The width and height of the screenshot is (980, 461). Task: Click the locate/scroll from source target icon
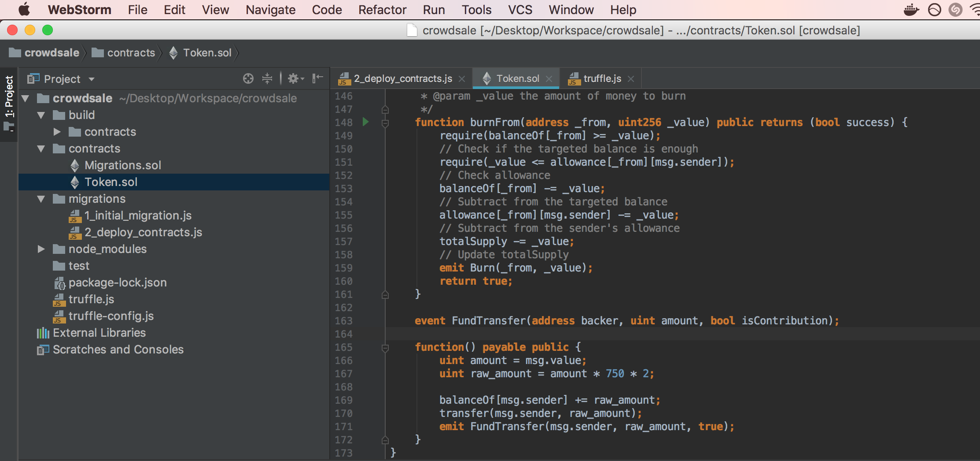pos(248,78)
